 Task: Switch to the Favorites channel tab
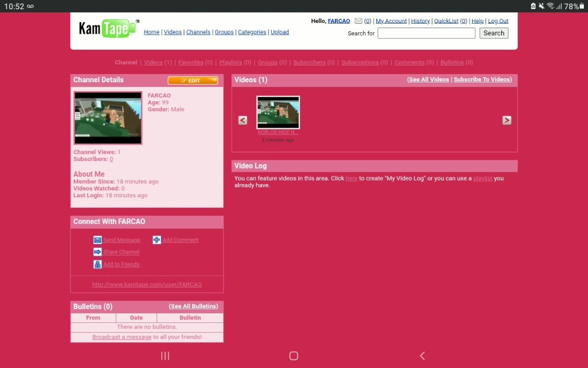(x=191, y=62)
